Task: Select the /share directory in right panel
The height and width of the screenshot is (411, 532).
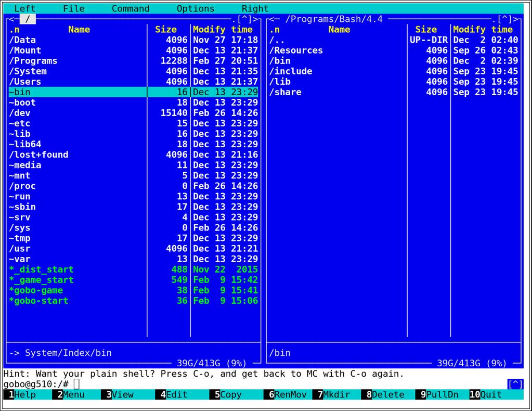Action: coord(394,92)
